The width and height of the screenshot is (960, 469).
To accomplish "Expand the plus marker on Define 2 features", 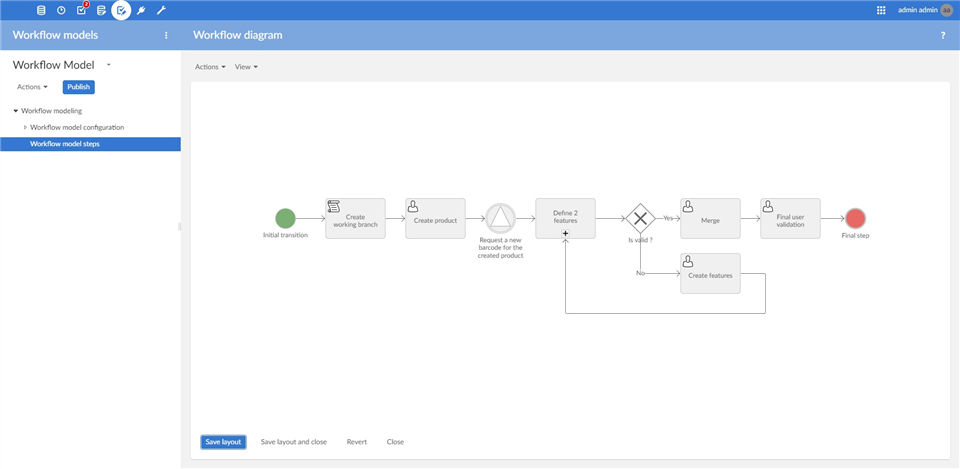I will pos(565,233).
